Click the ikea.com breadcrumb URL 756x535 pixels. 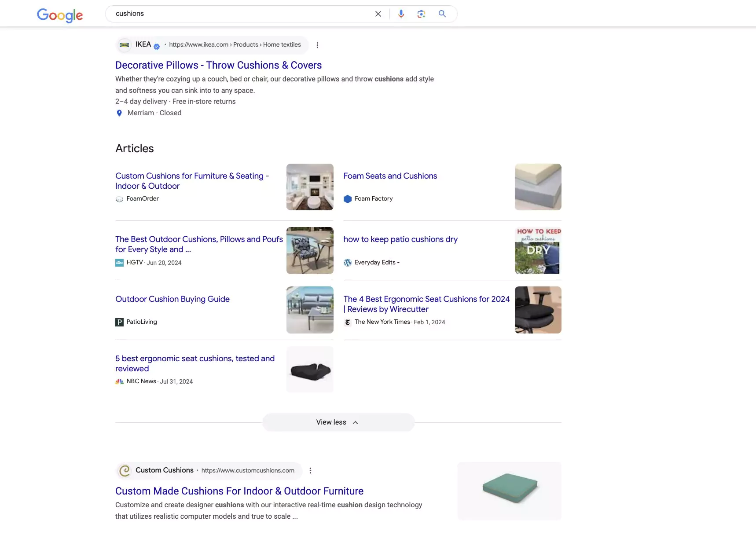coord(235,45)
